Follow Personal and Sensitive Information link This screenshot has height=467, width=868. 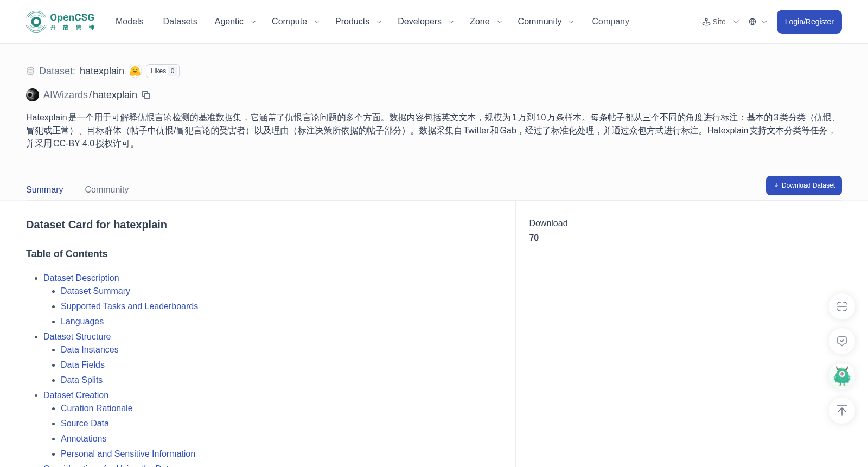(128, 453)
